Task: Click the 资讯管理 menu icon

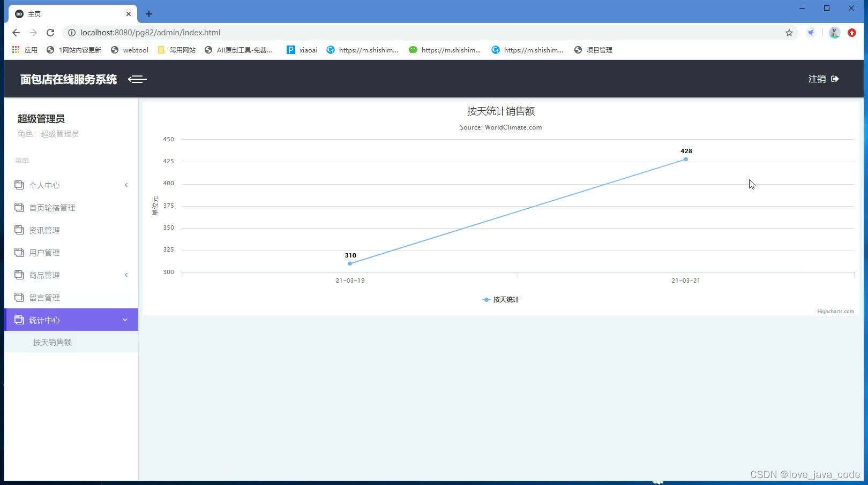Action: [19, 230]
